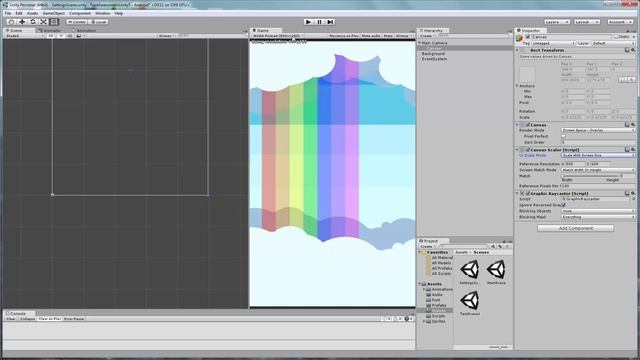Toggle the Static checkbox
Image resolution: width=640 pixels, height=360 pixels.
point(616,37)
